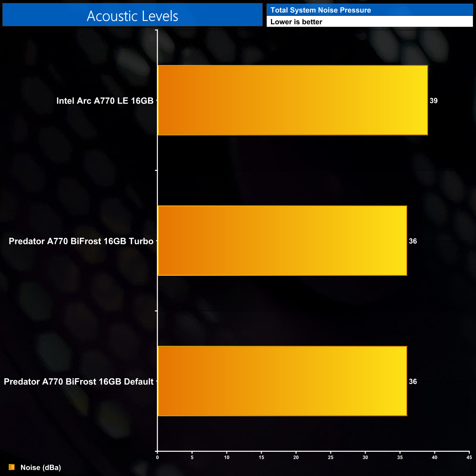Select the "Predator A770 BiFrost 16GB Default" label
This screenshot has height=476, width=476.
pos(78,382)
